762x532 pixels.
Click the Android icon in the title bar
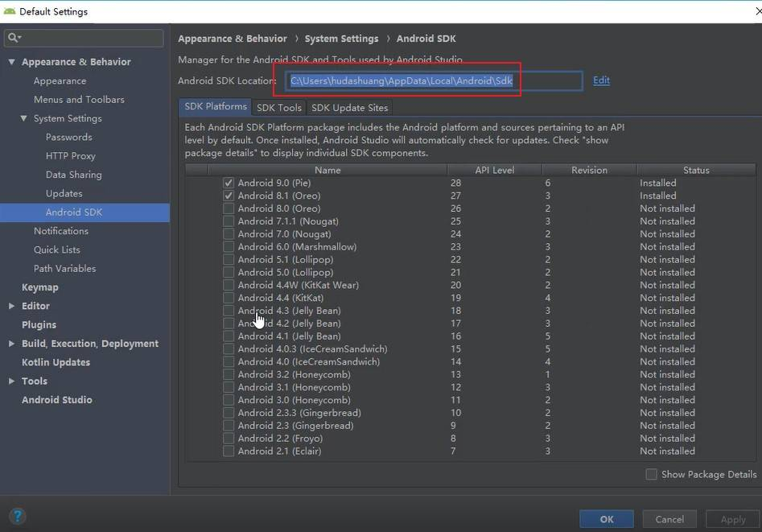[9, 11]
